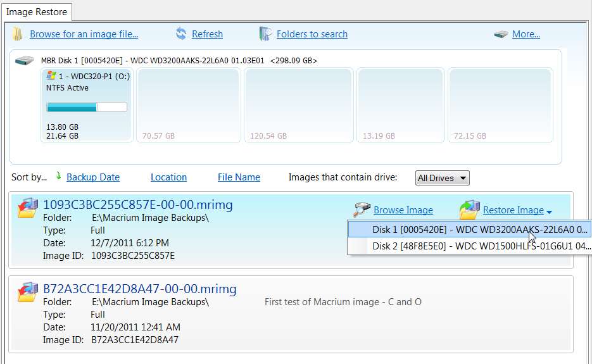Click the drive icon beside More...
The width and height of the screenshot is (592, 364).
tap(501, 34)
